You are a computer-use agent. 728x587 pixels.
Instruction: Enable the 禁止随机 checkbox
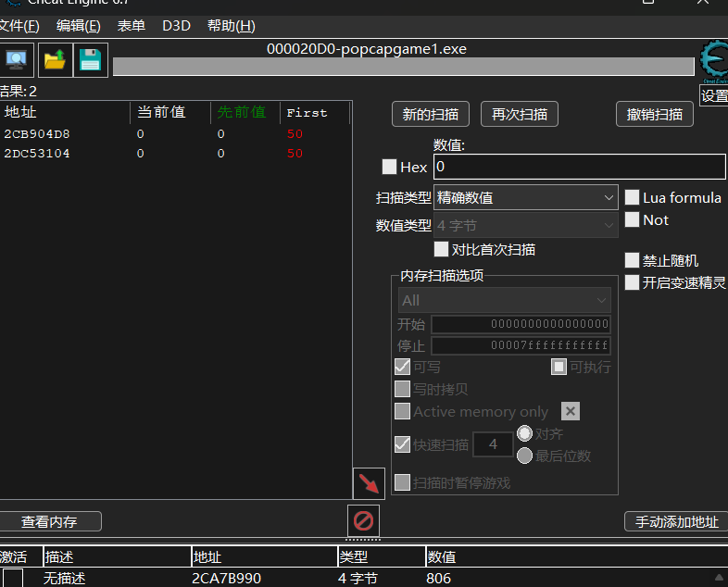pos(632,260)
